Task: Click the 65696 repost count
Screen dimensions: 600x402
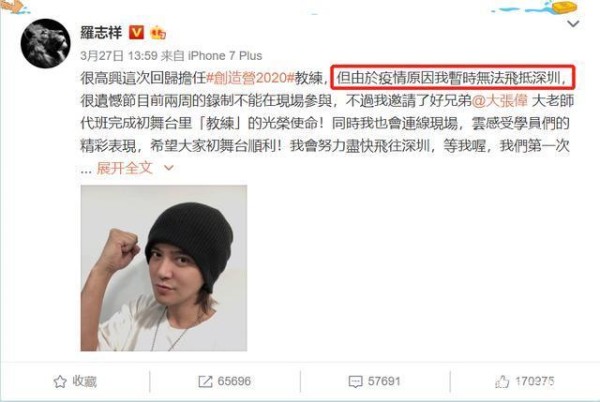Action: pyautogui.click(x=234, y=381)
